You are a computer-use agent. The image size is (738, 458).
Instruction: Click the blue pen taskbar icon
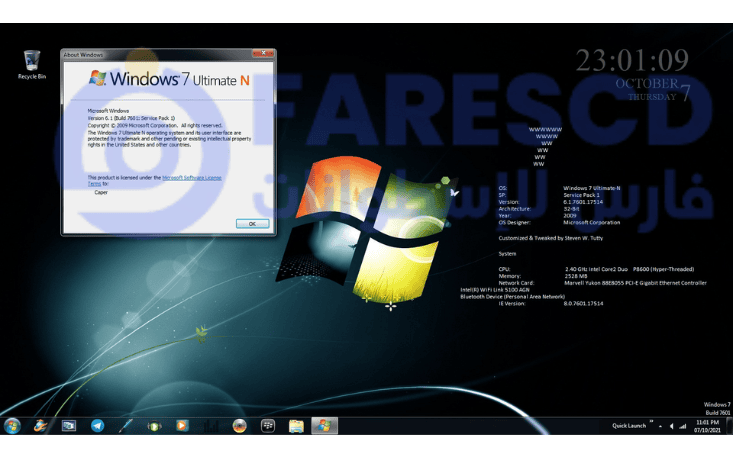pos(126,426)
